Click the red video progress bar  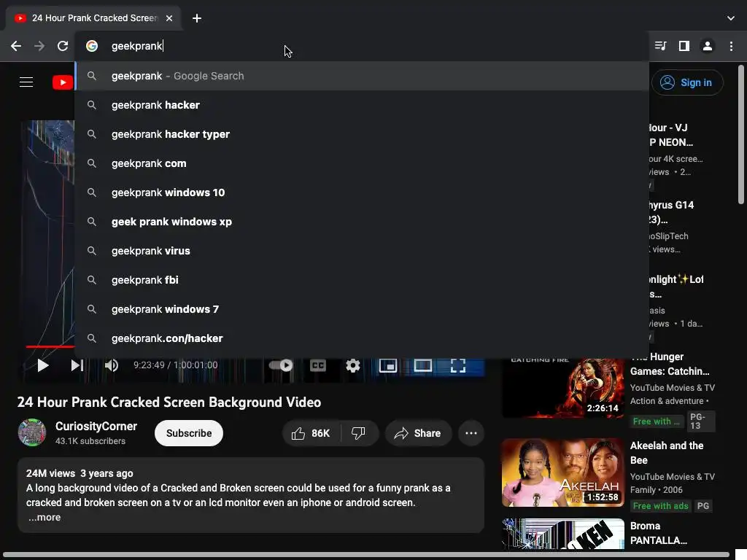(x=50, y=346)
